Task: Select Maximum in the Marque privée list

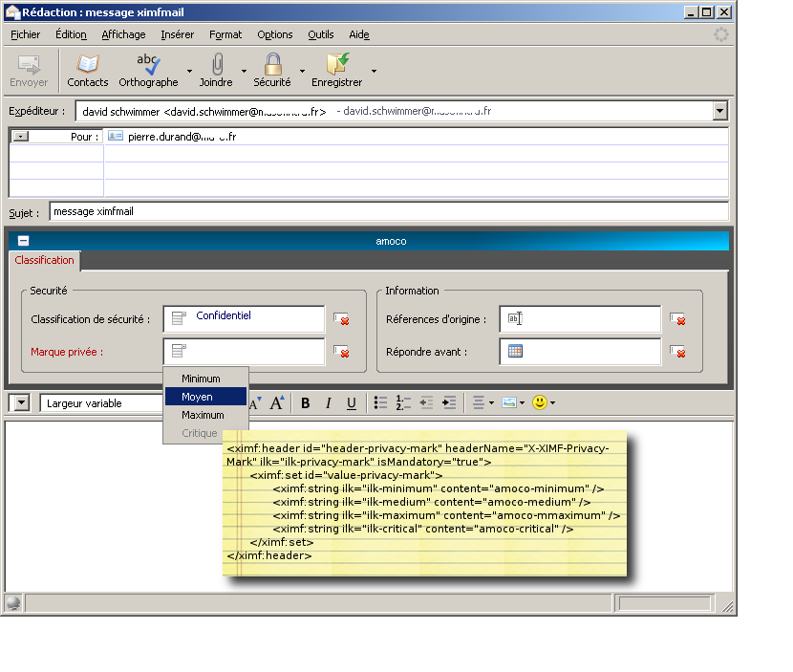Action: (x=204, y=415)
